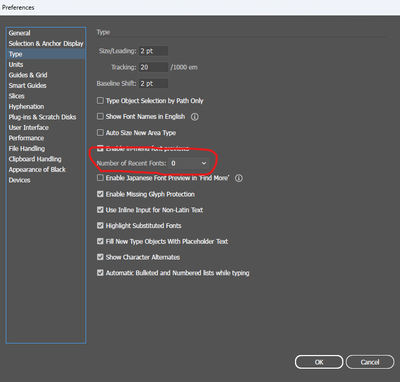Click the Tracking value field

point(153,67)
